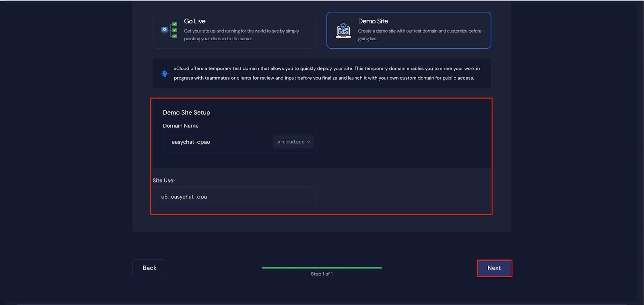
Task: Click the Demo Site description text
Action: (419, 35)
